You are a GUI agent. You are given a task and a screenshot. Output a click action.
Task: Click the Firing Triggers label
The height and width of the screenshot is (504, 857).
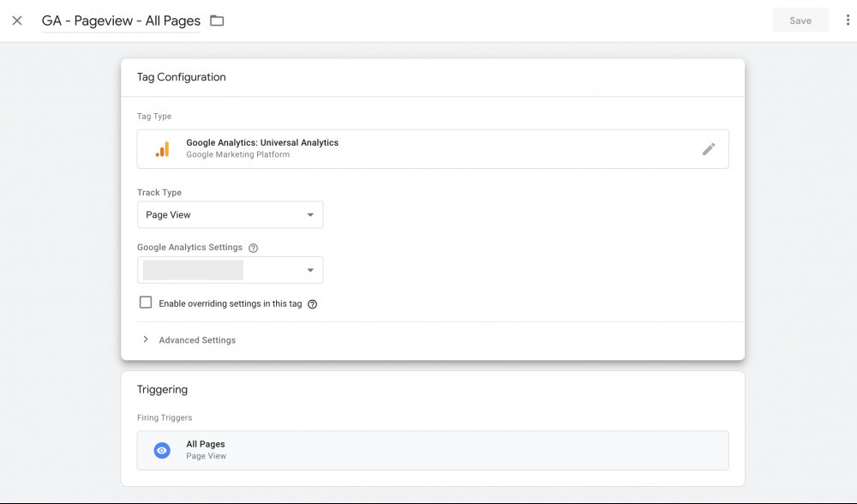coord(165,417)
